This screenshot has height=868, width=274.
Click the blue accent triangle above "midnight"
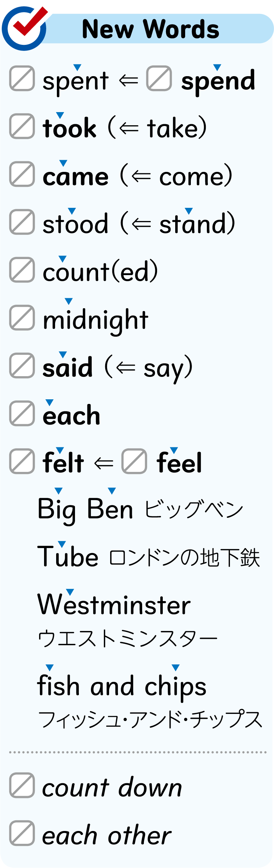coord(69,301)
